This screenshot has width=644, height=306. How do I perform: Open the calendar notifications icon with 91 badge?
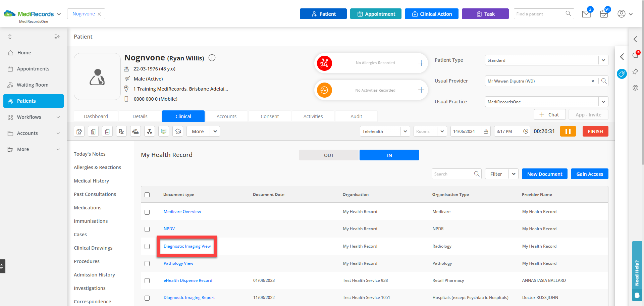pos(604,14)
